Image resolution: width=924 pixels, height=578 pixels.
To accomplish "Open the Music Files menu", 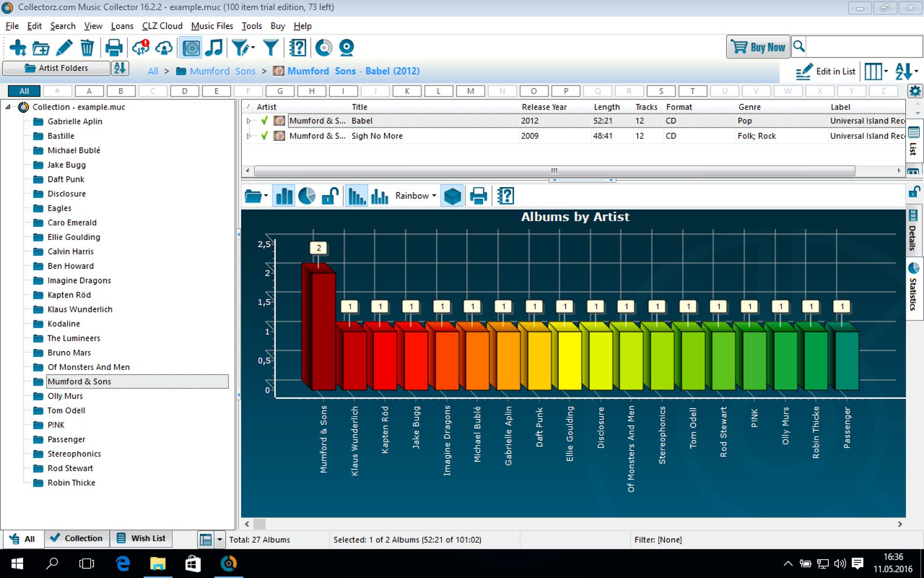I will 212,26.
